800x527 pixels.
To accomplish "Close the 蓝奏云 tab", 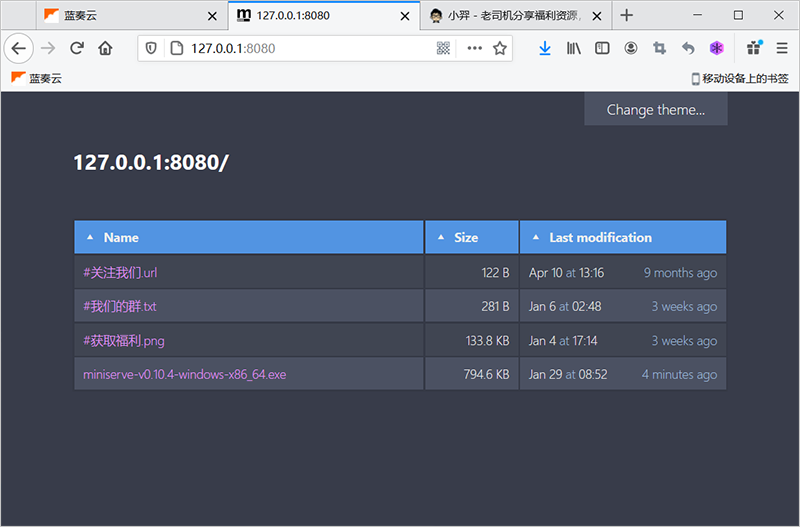I will pos(212,16).
